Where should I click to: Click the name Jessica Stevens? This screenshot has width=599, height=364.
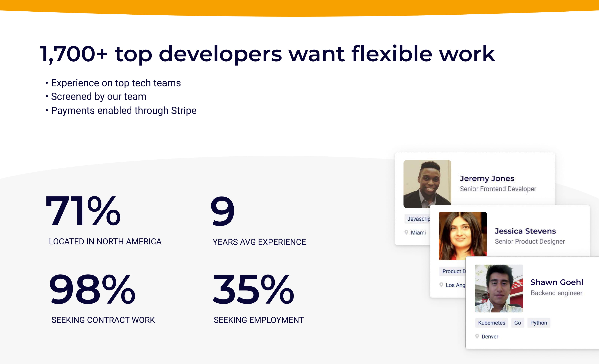[x=525, y=231]
